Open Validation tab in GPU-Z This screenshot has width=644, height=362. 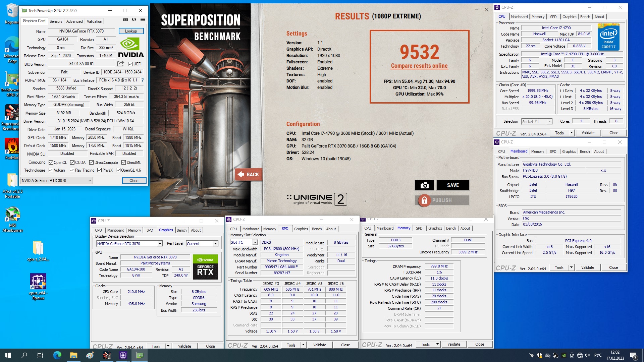coord(94,21)
